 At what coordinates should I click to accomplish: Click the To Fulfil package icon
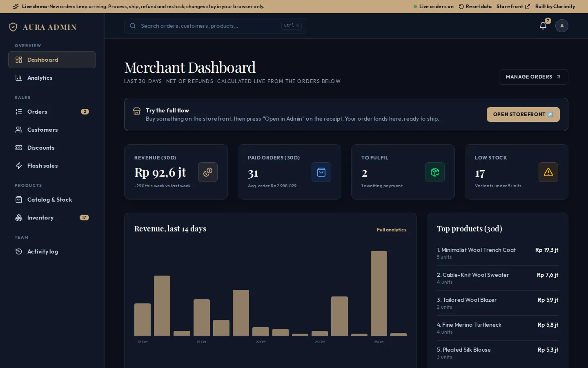[435, 172]
